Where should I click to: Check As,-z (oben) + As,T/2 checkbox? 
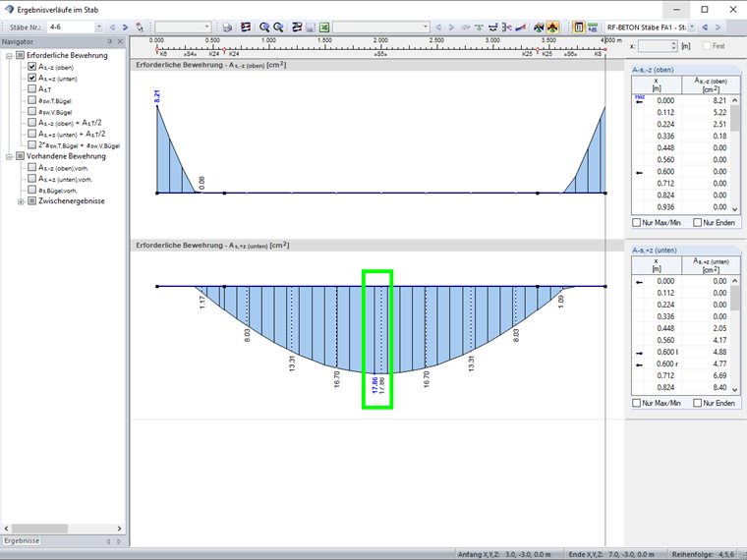(x=31, y=123)
